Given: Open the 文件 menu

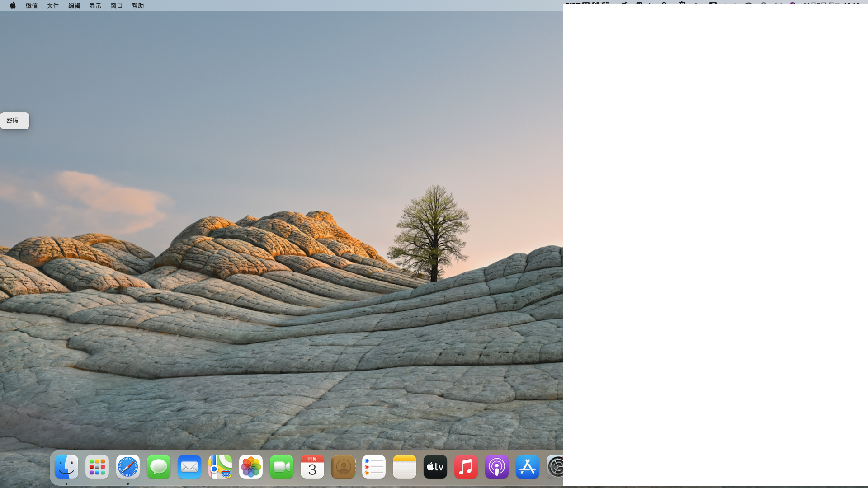Looking at the screenshot, I should tap(53, 5).
